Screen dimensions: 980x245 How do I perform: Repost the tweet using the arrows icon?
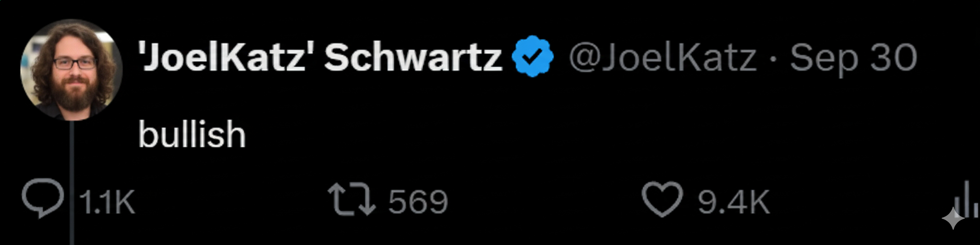pos(352,200)
